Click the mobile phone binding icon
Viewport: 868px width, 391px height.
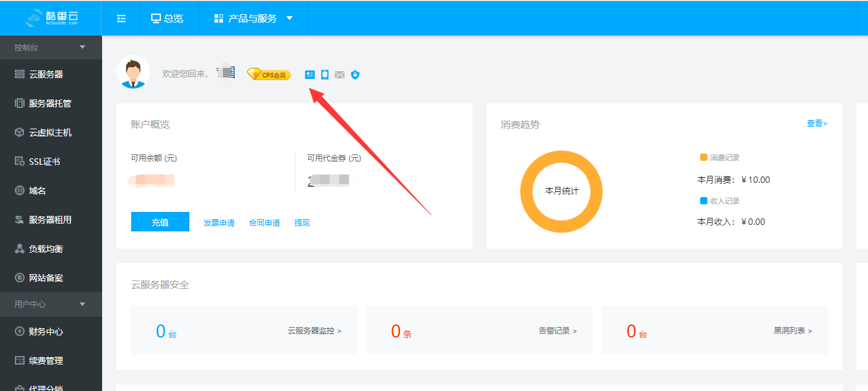pyautogui.click(x=324, y=75)
